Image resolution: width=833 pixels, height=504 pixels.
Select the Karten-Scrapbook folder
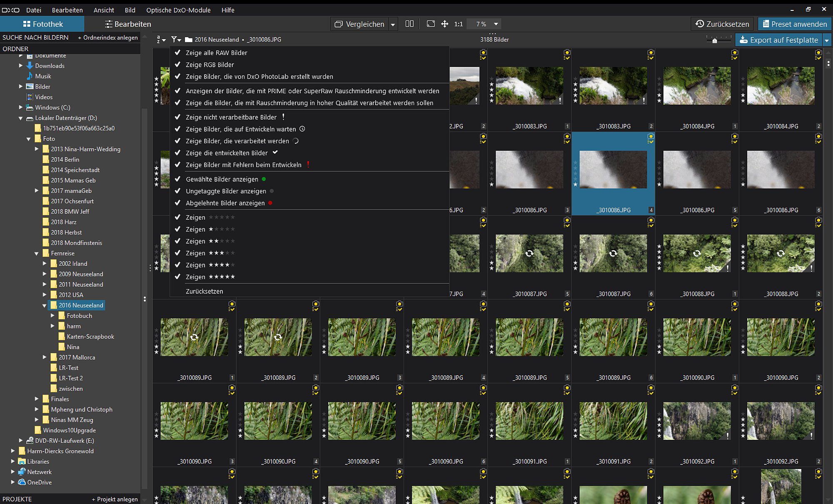click(x=90, y=337)
